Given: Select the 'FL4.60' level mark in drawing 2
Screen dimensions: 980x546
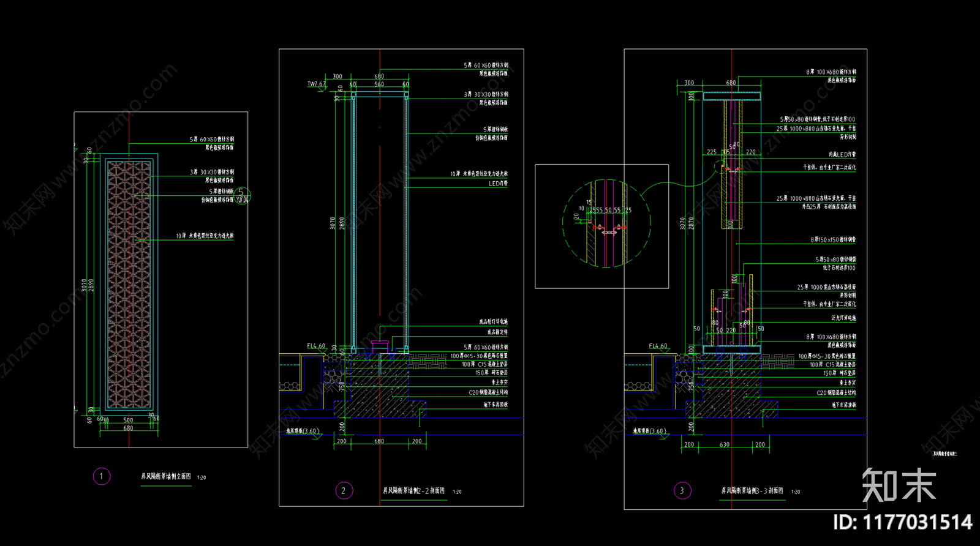Looking at the screenshot, I should point(316,346).
